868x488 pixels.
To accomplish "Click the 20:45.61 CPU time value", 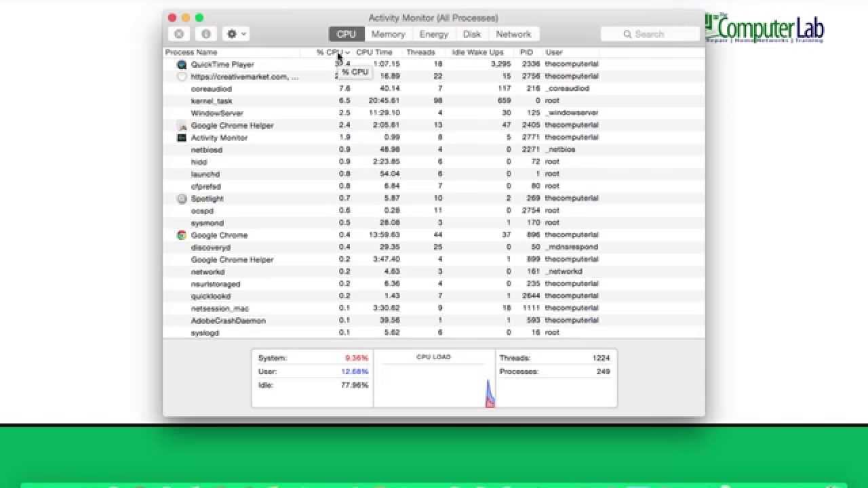I will (384, 100).
